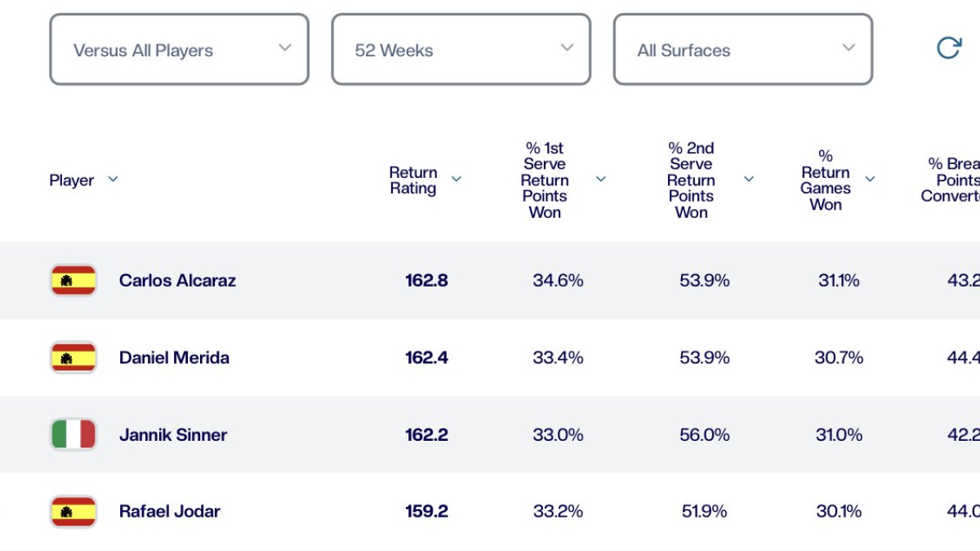Sort by Return Rating chevron
Image resolution: width=980 pixels, height=551 pixels.
(457, 180)
